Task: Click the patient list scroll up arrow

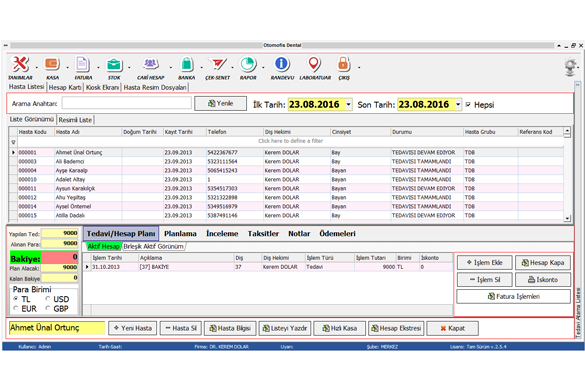Action: point(567,131)
